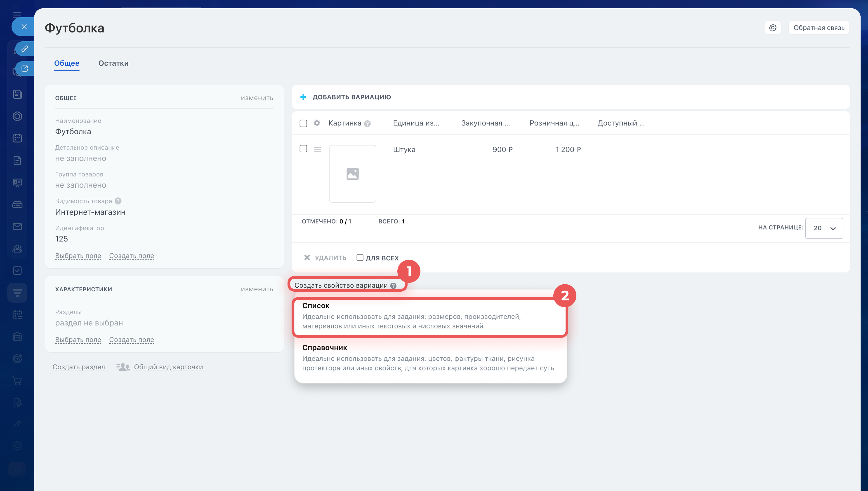This screenshot has width=868, height=491.
Task: Click the help icon near Видимость товара
Action: pos(118,201)
